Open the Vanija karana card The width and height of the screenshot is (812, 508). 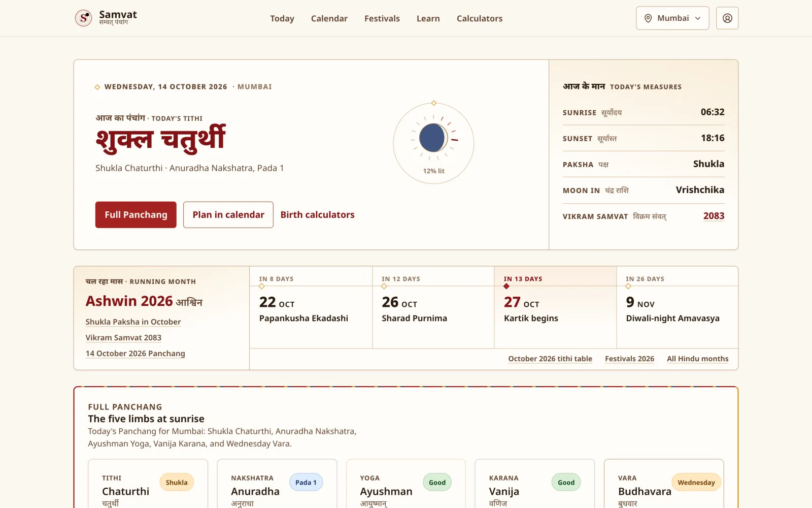[x=535, y=484]
